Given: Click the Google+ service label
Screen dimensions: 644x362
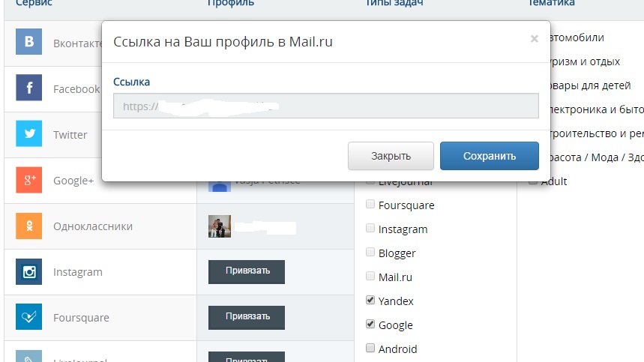Looking at the screenshot, I should click(73, 181).
